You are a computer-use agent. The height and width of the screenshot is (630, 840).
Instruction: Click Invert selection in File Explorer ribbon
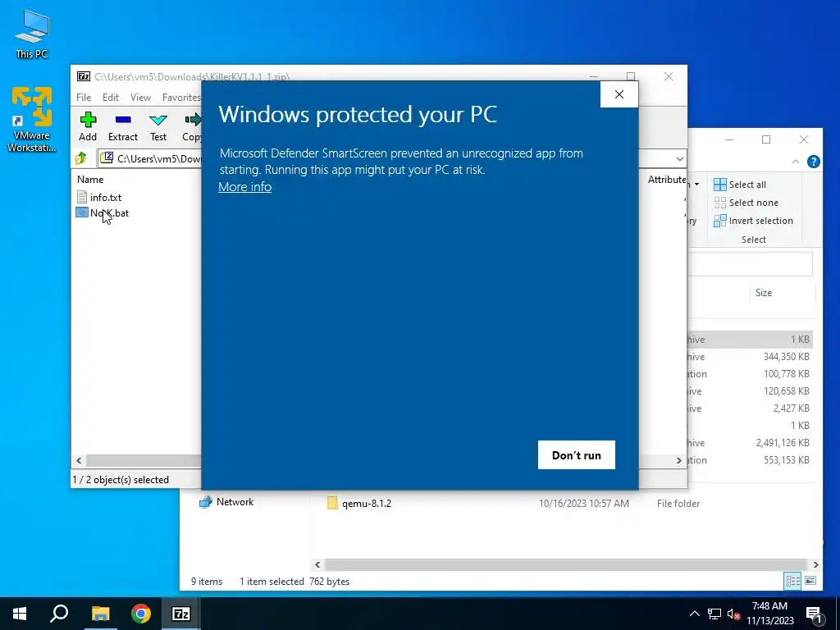click(753, 221)
